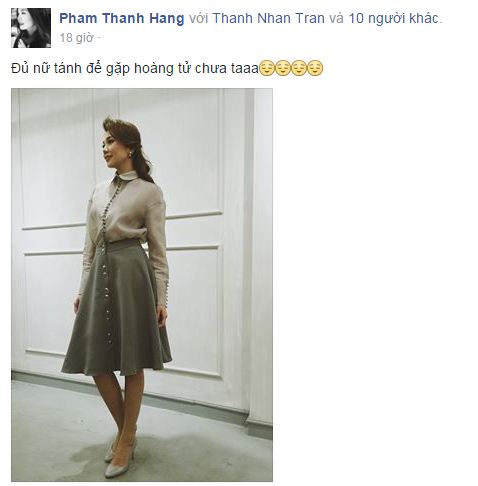Click the word "với" after the poster name
The height and width of the screenshot is (486, 478).
pos(198,18)
